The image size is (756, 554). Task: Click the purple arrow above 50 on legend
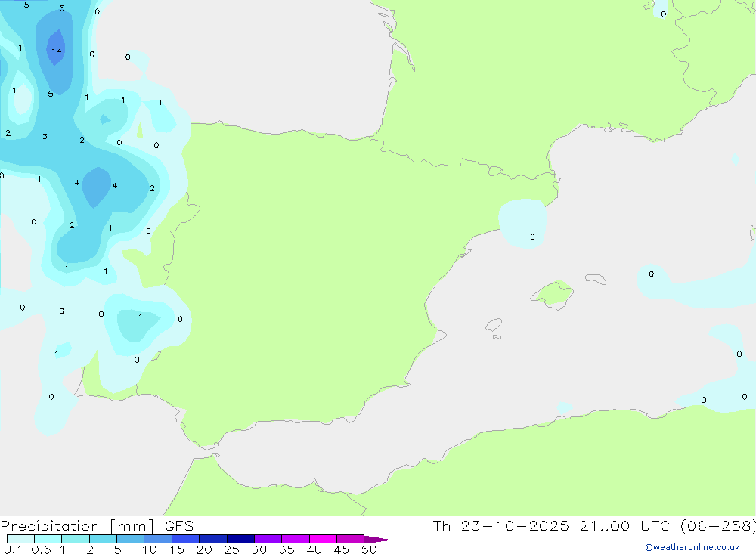pyautogui.click(x=377, y=539)
